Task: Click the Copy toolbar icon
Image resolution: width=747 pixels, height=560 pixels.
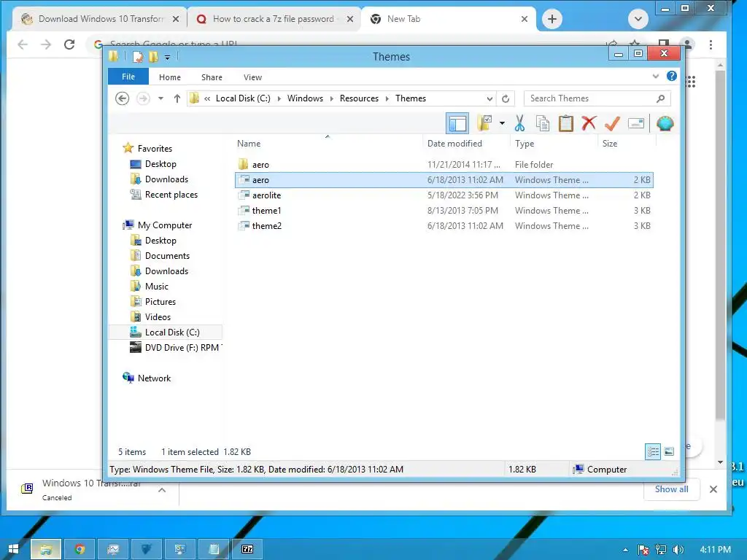Action: [543, 123]
